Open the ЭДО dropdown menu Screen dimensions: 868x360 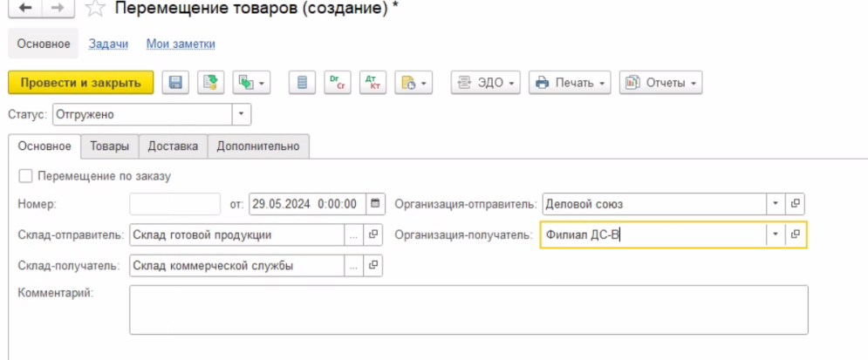[x=486, y=83]
